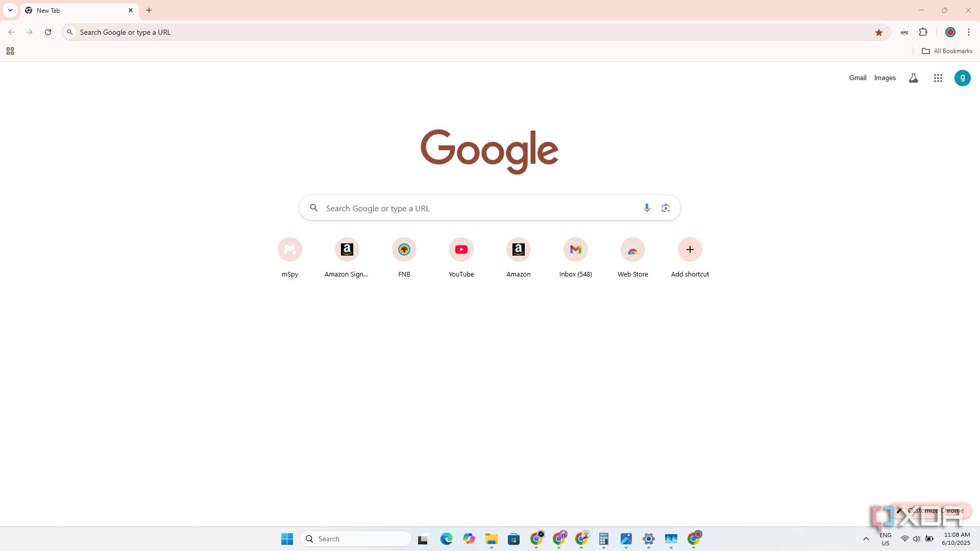
Task: Select the New Tab browser tab
Action: 80,10
